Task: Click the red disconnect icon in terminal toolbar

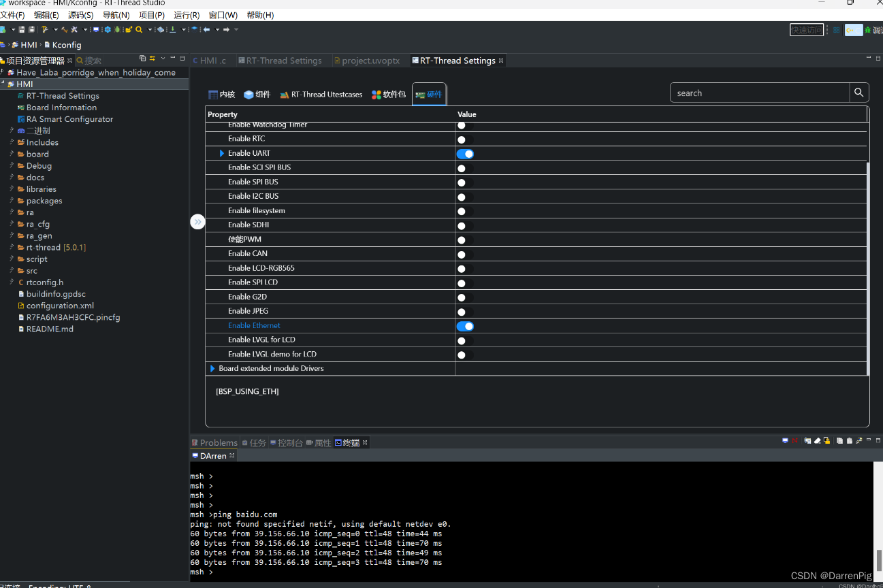Action: point(794,440)
